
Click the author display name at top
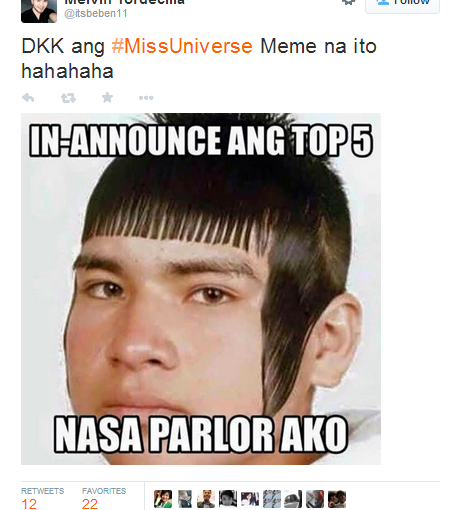click(124, 2)
